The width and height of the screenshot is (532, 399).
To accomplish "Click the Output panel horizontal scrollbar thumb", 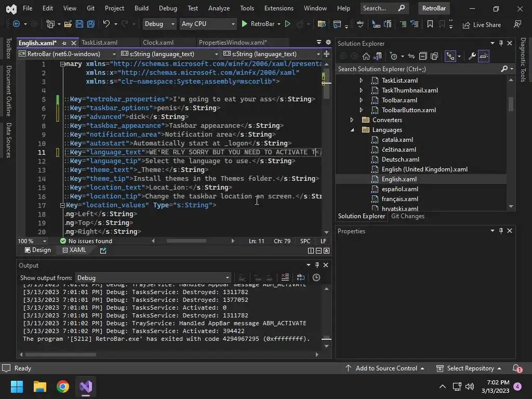I will [x=61, y=354].
